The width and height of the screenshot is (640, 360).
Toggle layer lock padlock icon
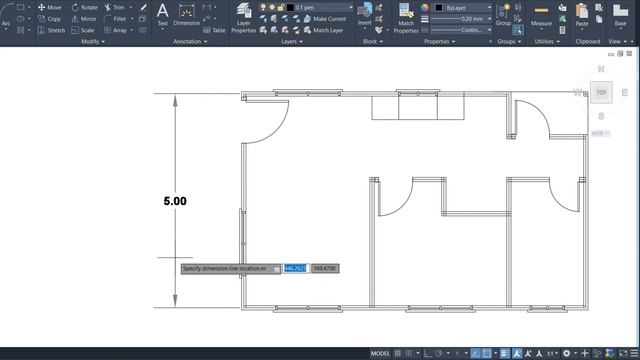click(281, 7)
